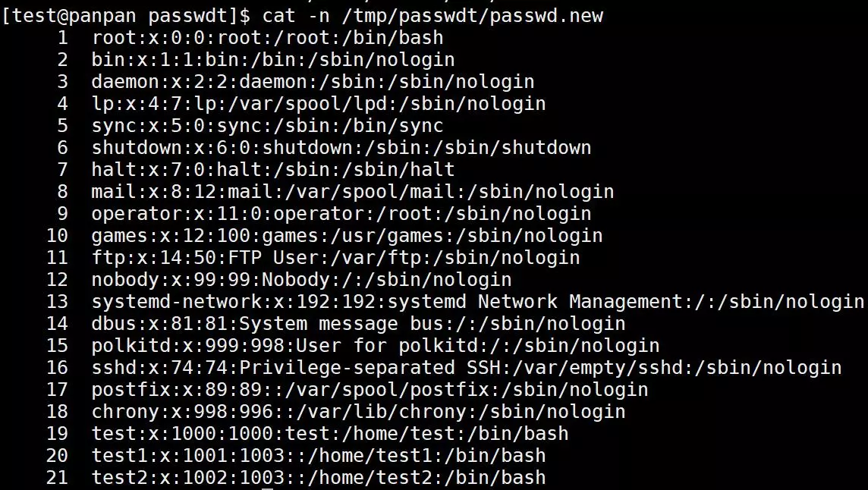
Task: Click the systemd Network Management line
Action: coord(478,302)
